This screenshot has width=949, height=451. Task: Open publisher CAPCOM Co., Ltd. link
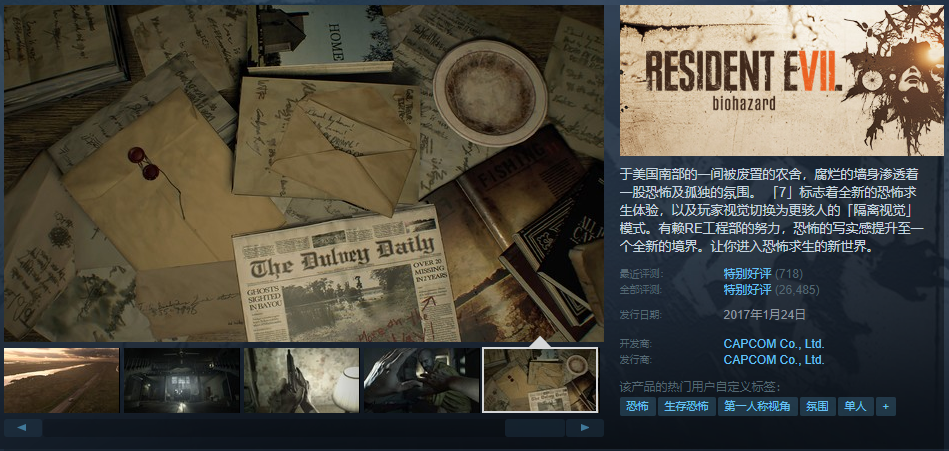tap(773, 360)
